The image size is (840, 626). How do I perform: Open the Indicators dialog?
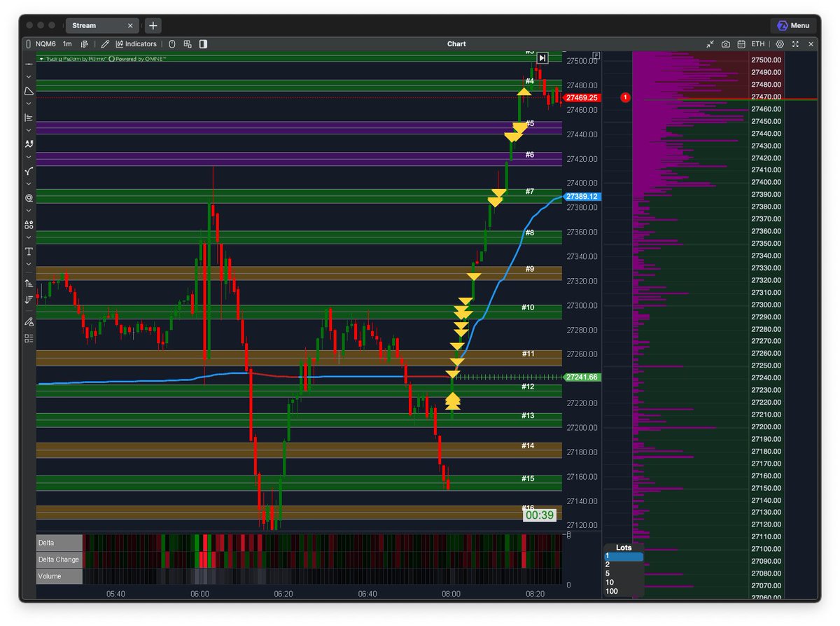coord(137,43)
